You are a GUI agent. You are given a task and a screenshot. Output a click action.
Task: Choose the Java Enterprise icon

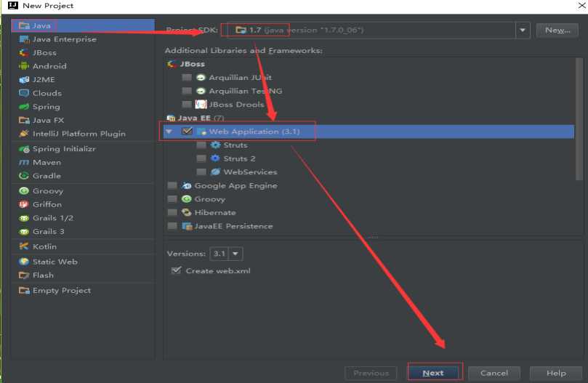(x=24, y=39)
